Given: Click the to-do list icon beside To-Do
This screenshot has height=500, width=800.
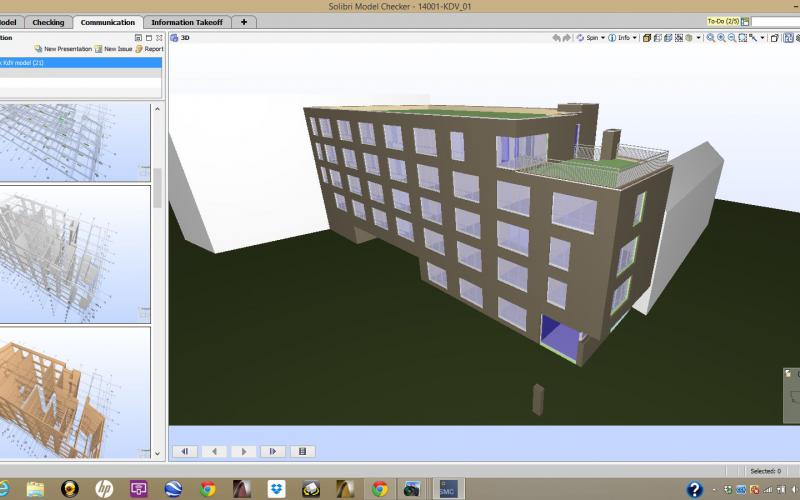Looking at the screenshot, I should 745,21.
